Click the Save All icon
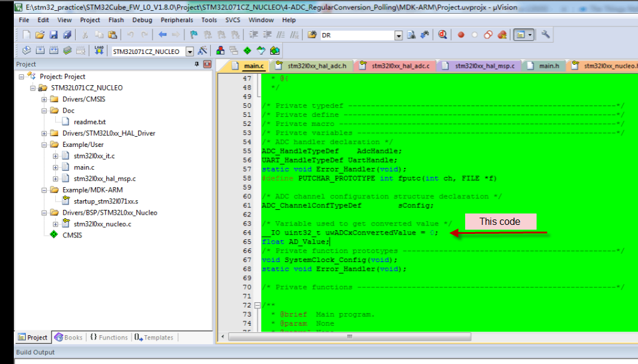 67,35
